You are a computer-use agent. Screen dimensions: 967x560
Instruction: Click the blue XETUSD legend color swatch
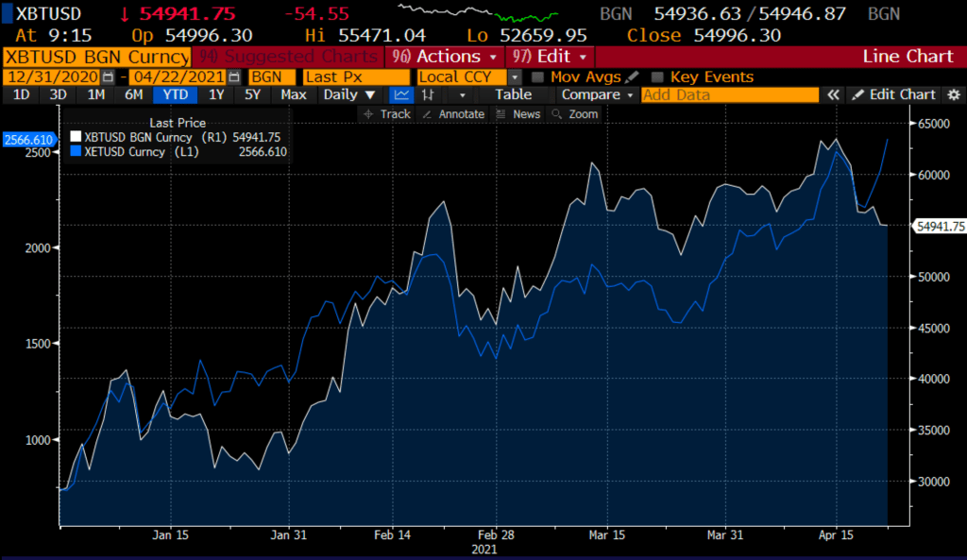77,151
